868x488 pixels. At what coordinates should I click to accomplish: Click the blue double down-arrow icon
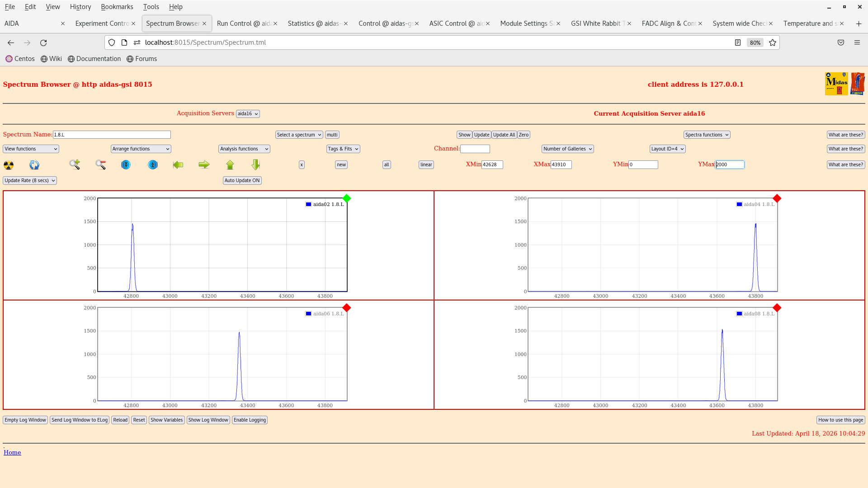[x=126, y=165]
